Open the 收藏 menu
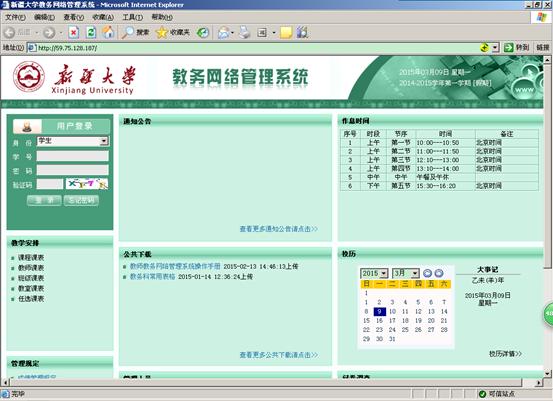This screenshot has height=401, width=553. click(x=103, y=17)
